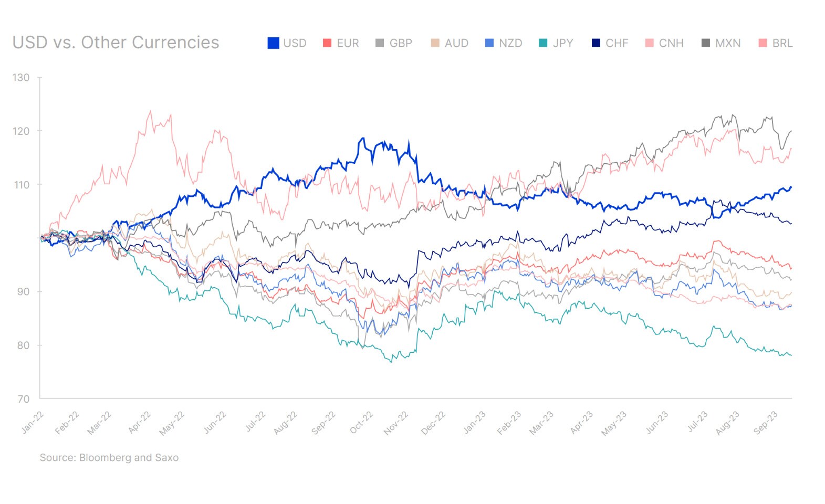Click the Sep-23 x-axis label

click(x=765, y=423)
